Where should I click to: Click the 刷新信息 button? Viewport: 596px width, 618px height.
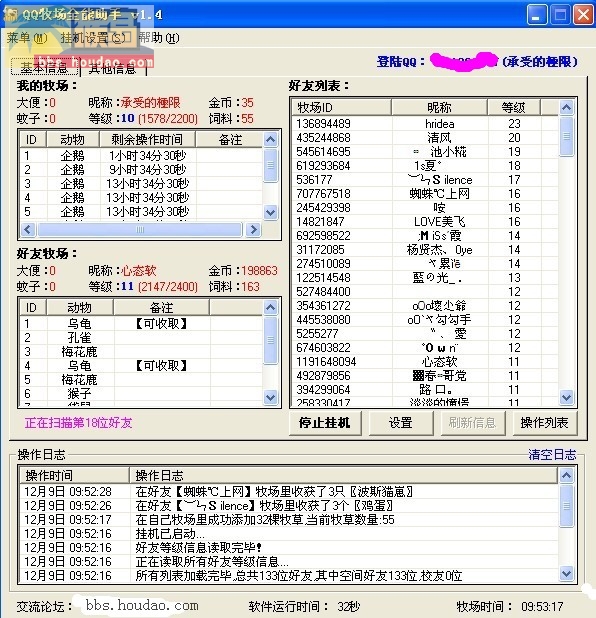click(472, 423)
